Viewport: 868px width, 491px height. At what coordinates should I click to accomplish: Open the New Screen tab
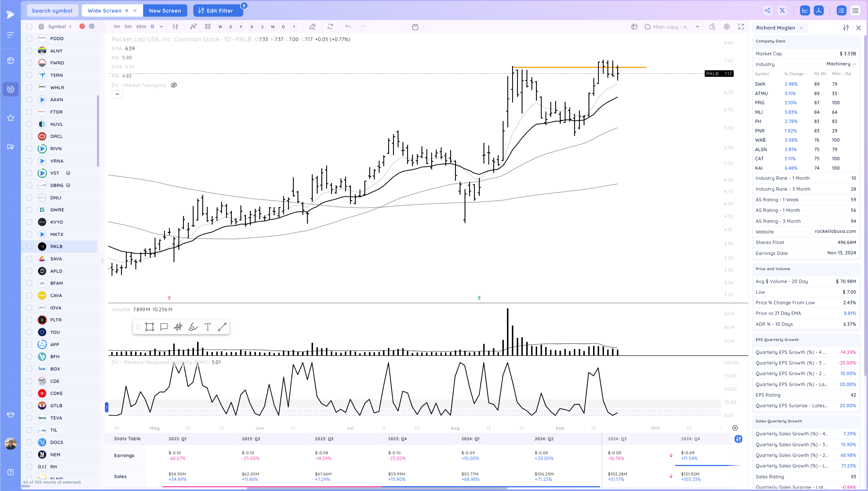[165, 10]
